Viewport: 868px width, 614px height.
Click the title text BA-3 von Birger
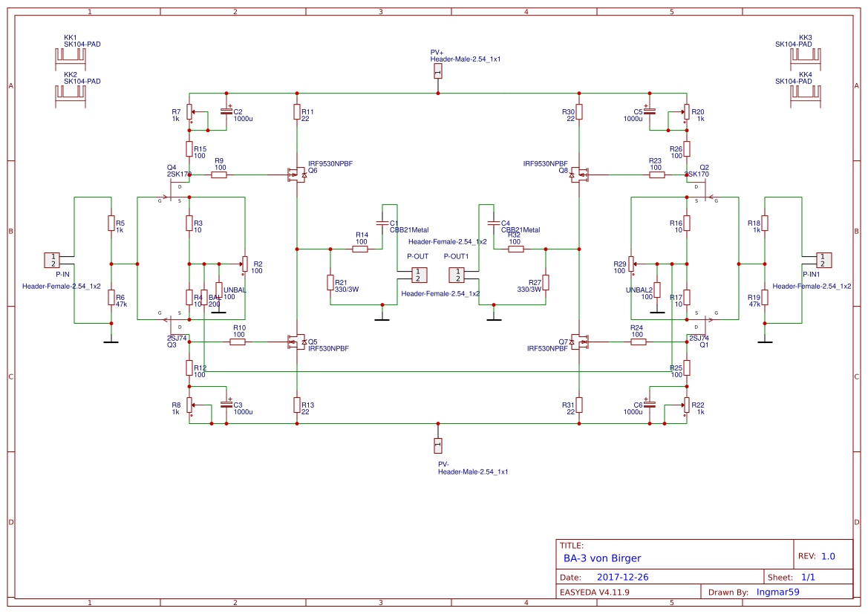point(603,558)
